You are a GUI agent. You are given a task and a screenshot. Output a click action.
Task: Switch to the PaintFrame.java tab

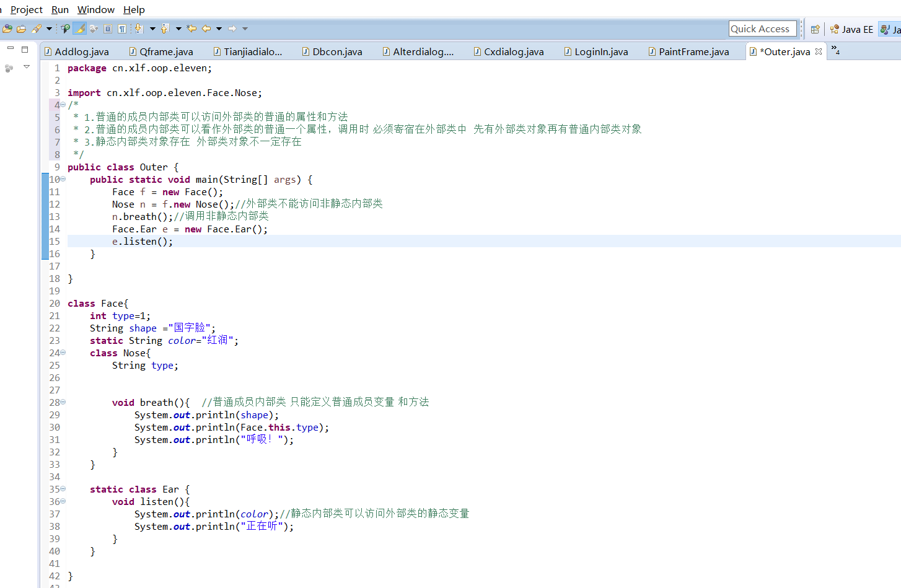click(x=688, y=51)
